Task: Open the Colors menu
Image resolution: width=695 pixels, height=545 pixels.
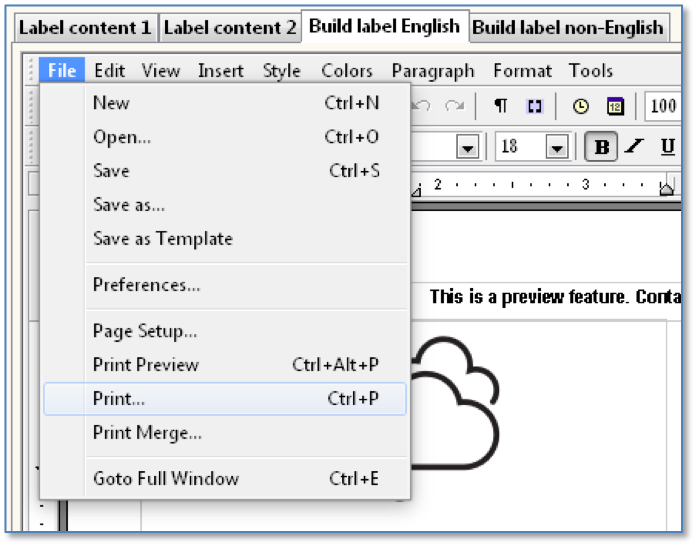Action: 347,70
